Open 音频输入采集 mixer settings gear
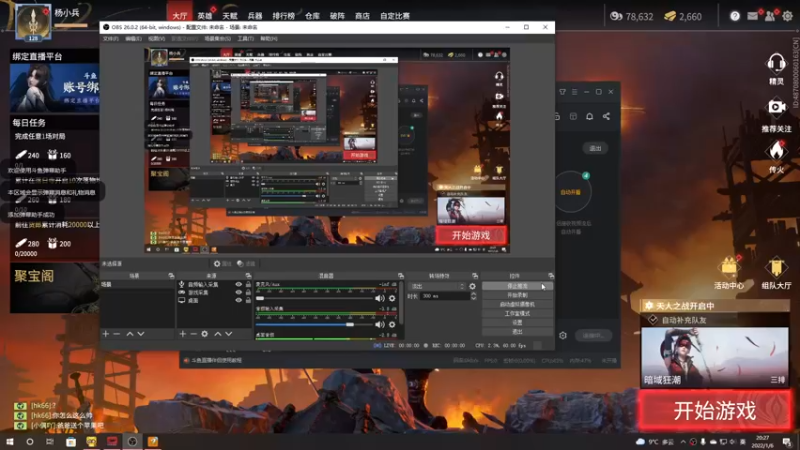The image size is (800, 450). [392, 324]
